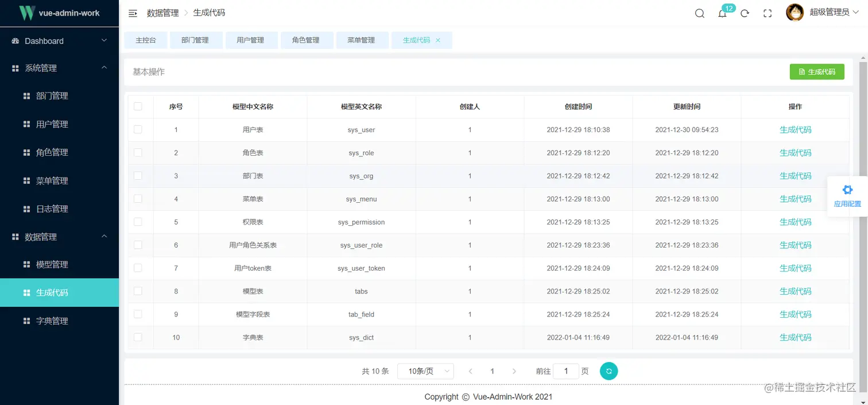Click the vue-admin-work W logo

point(27,13)
